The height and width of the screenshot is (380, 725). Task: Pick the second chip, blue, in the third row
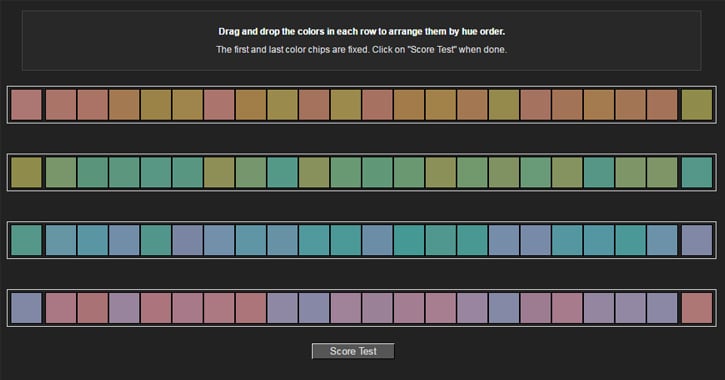(61, 240)
